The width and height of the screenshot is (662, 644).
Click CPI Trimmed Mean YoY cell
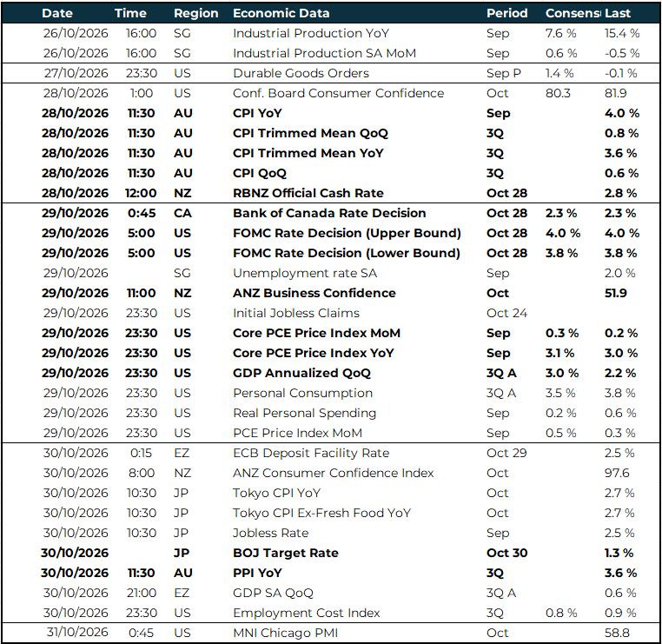click(308, 153)
